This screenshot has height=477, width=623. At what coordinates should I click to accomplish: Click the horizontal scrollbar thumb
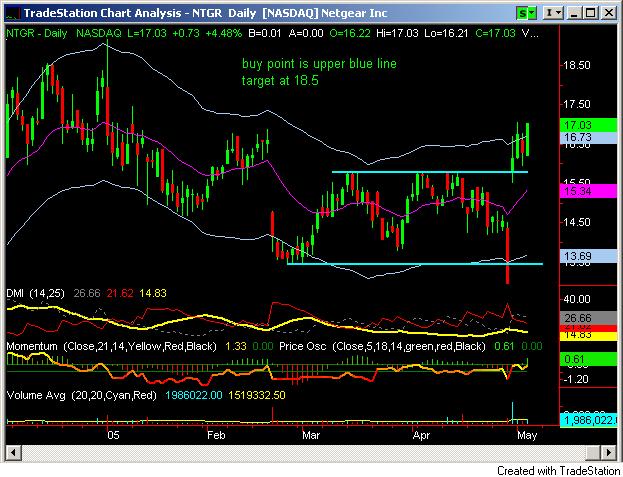coord(593,452)
